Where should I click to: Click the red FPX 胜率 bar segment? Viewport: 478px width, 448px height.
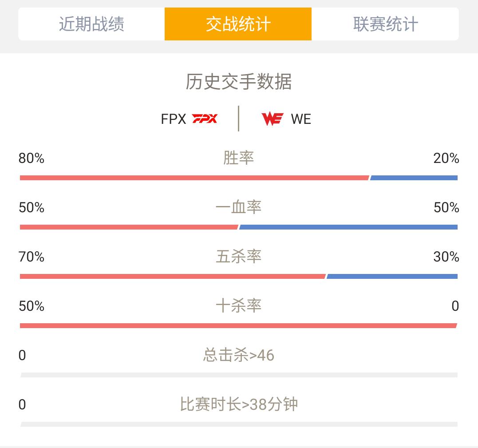coord(194,178)
